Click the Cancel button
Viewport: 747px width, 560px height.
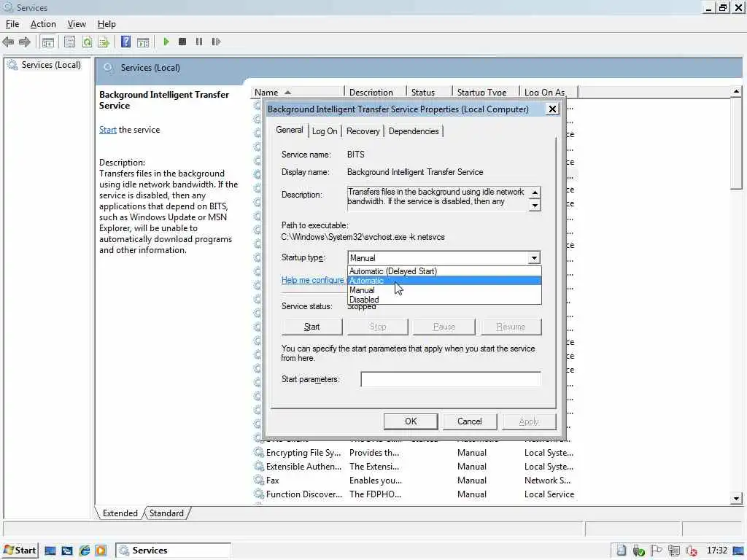pyautogui.click(x=470, y=421)
